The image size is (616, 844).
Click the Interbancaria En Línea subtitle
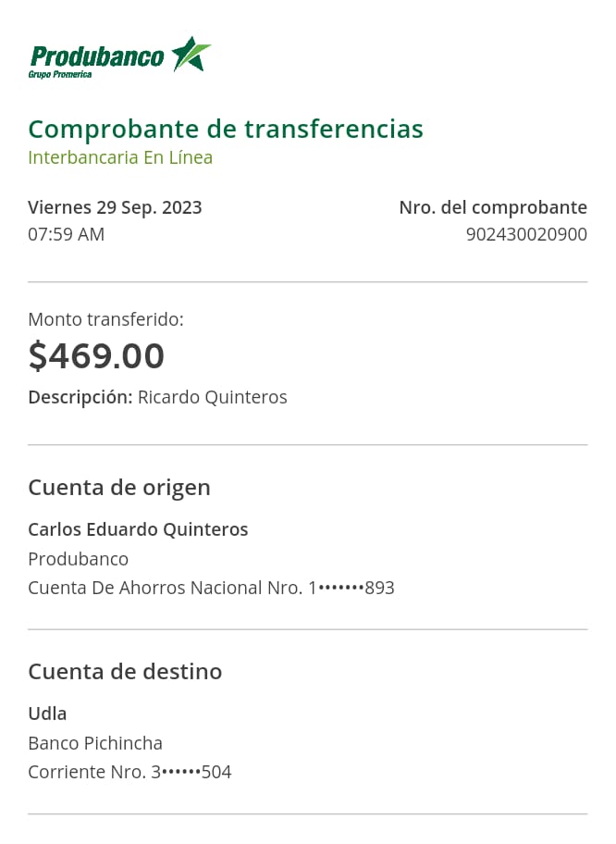coord(120,157)
